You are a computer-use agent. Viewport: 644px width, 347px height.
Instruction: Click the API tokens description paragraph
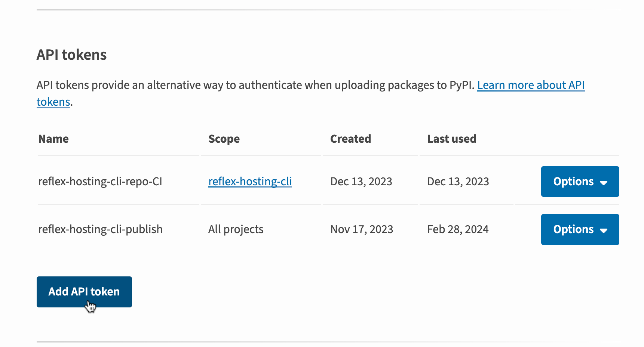[x=254, y=85]
